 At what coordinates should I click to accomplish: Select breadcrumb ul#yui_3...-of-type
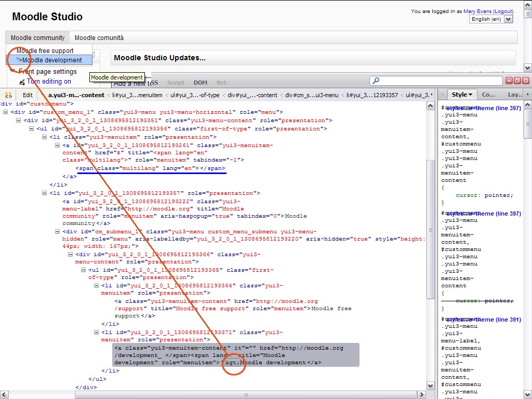pos(195,96)
